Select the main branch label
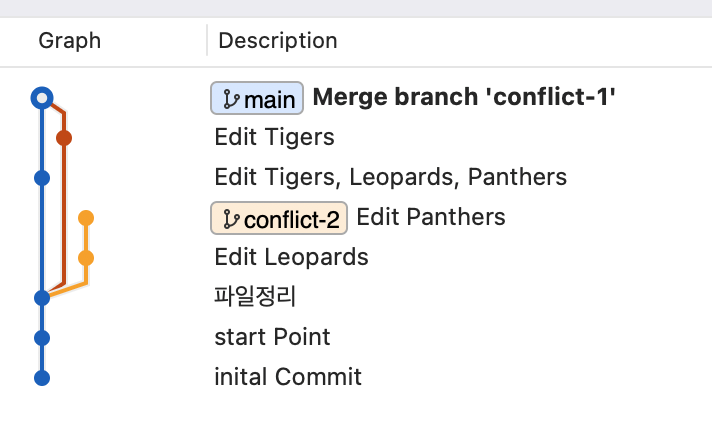712x430 pixels. pyautogui.click(x=257, y=98)
